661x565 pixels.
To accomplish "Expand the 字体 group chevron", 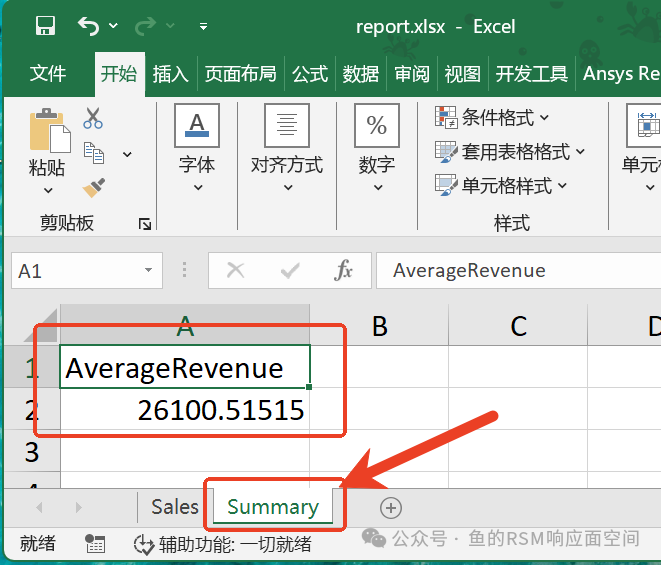I will click(198, 187).
